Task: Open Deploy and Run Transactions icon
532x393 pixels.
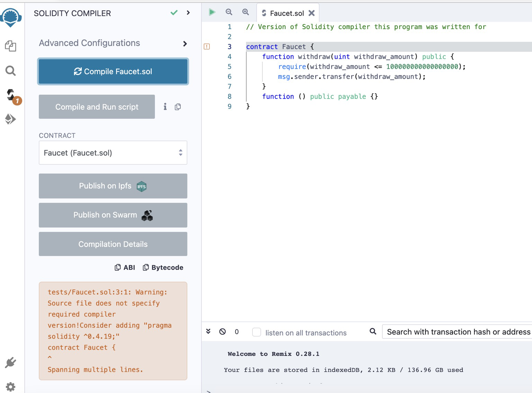Action: [x=10, y=119]
